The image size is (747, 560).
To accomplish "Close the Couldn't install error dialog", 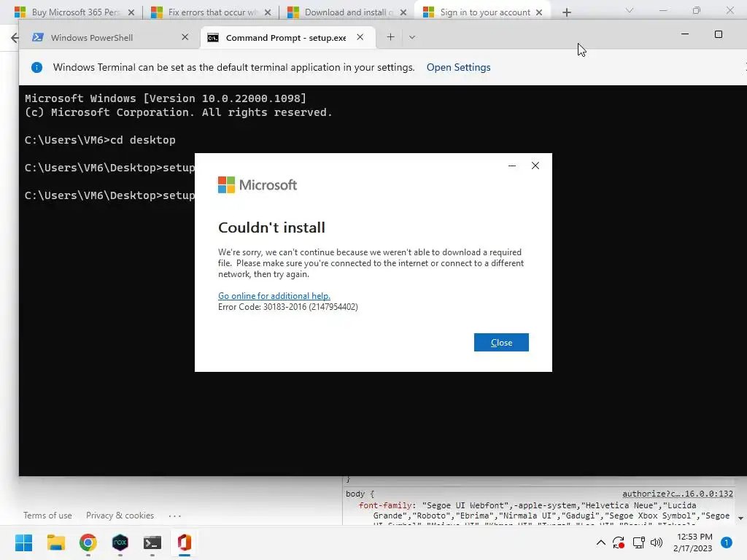I will [501, 343].
